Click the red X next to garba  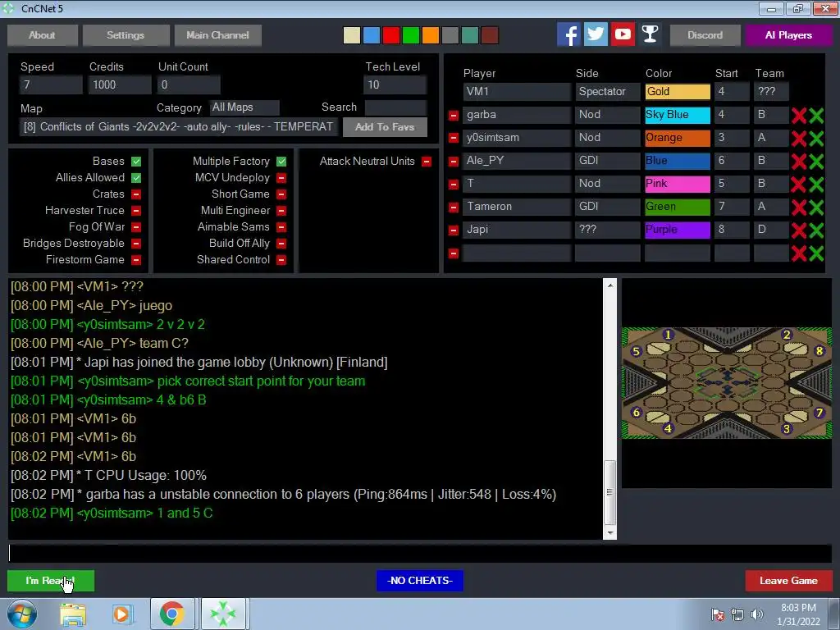(x=799, y=115)
